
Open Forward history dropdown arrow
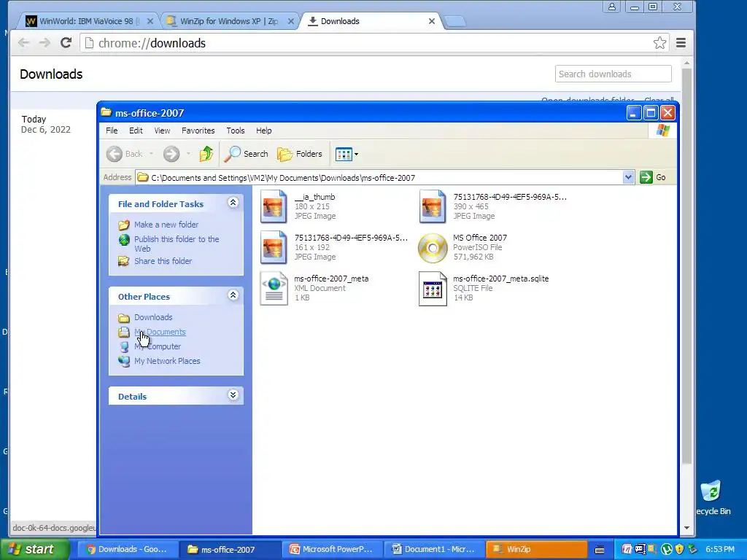point(188,154)
